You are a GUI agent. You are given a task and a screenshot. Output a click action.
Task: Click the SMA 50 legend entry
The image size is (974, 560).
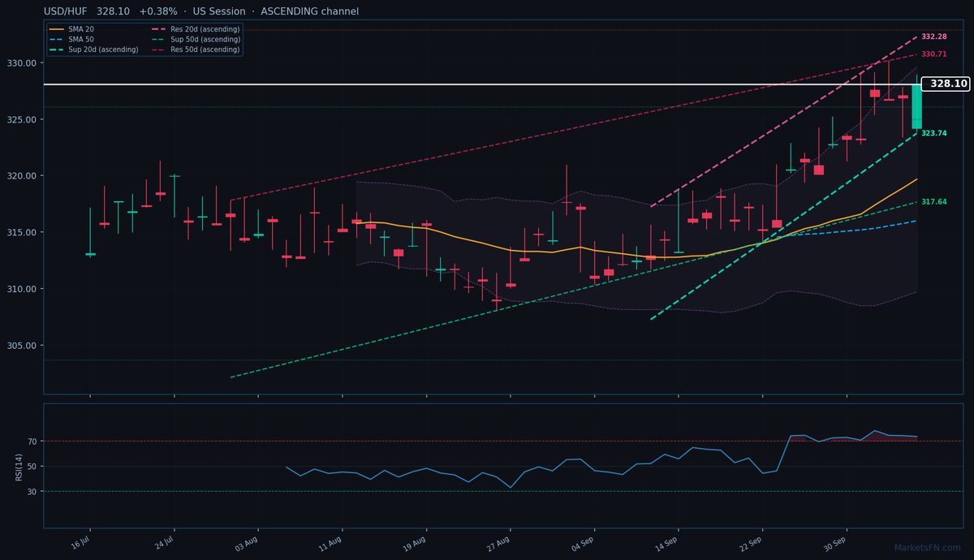click(71, 39)
